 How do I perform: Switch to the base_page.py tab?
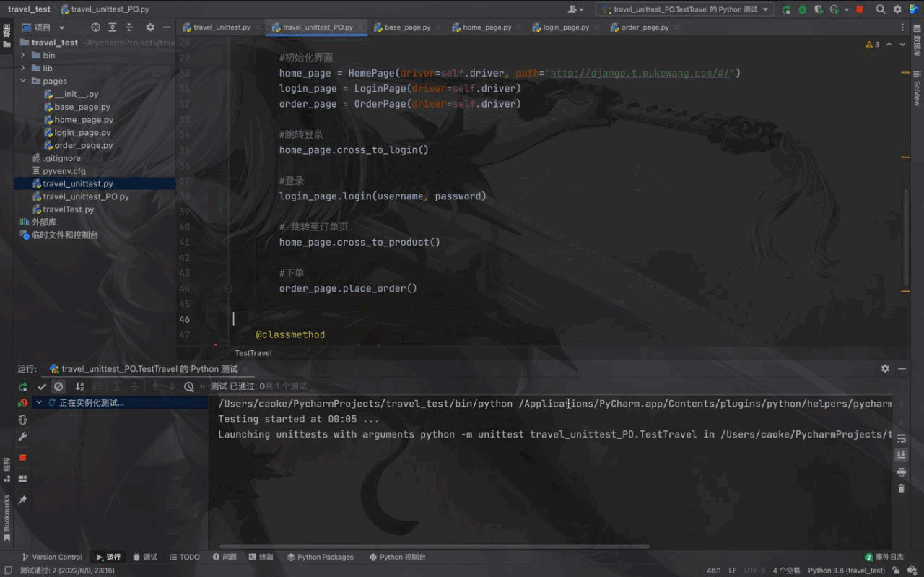[407, 27]
